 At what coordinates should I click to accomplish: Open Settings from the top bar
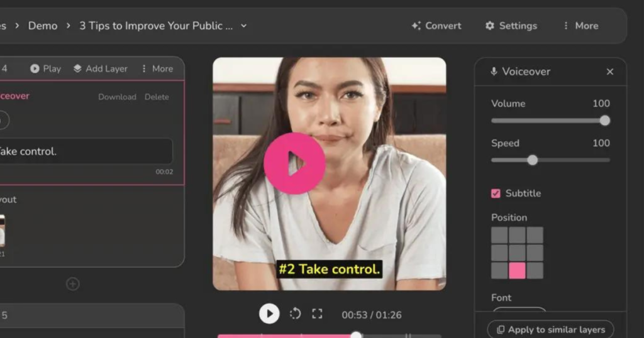click(511, 26)
